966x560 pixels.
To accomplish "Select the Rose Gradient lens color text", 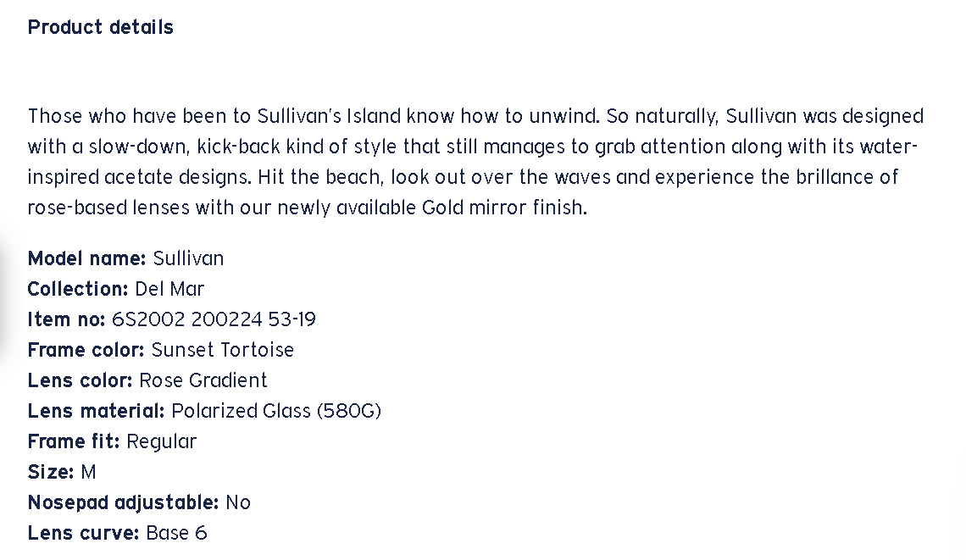I will point(203,380).
